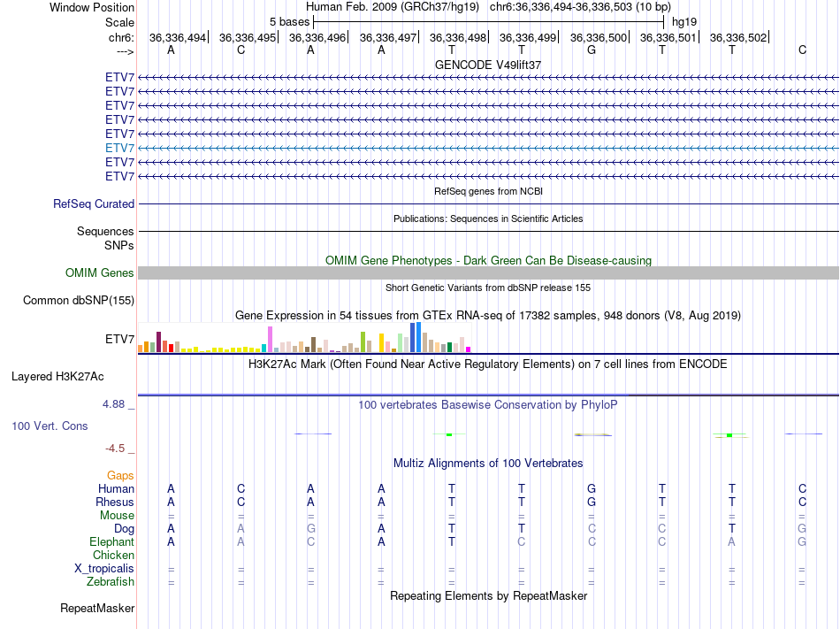Open the GENCODE V49lift37 track title
The width and height of the screenshot is (840, 629).
[488, 65]
